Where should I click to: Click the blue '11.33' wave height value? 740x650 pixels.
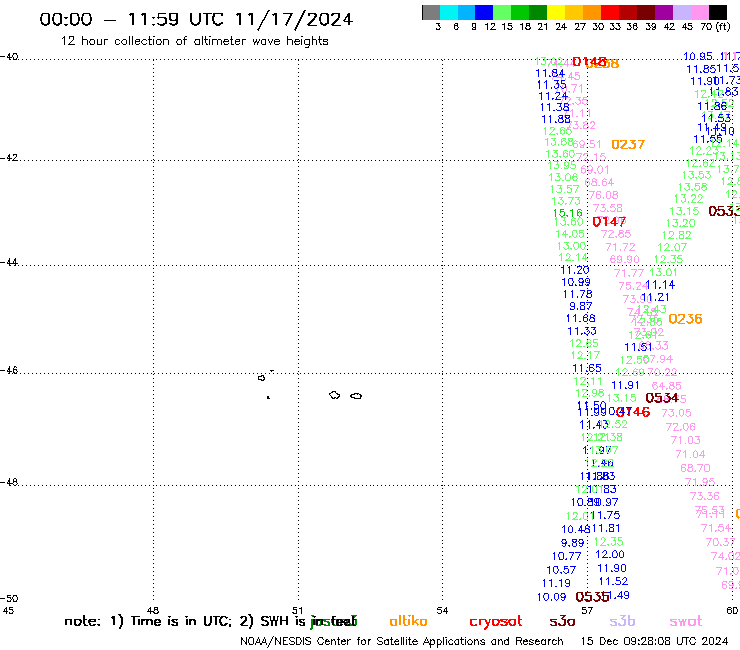582,331
